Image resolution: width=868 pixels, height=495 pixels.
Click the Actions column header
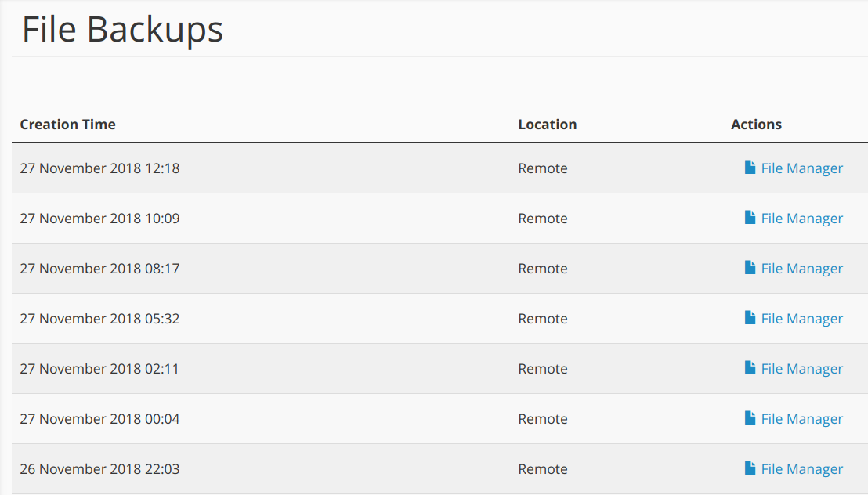(756, 125)
